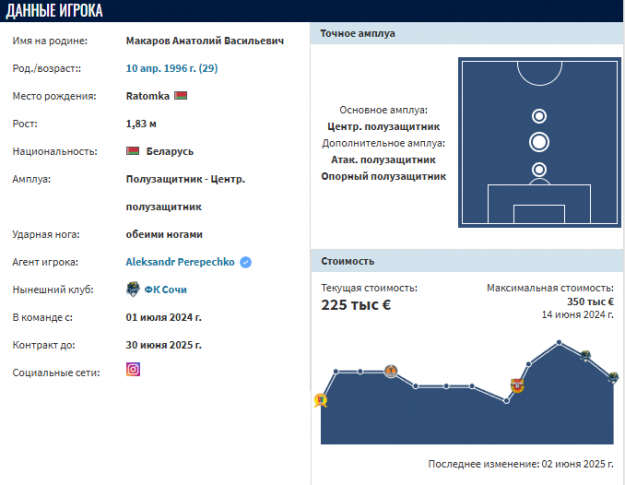The height and width of the screenshot is (485, 625).
Task: Open birth date link 10 апр. 1996 г. (29)
Action: (172, 68)
